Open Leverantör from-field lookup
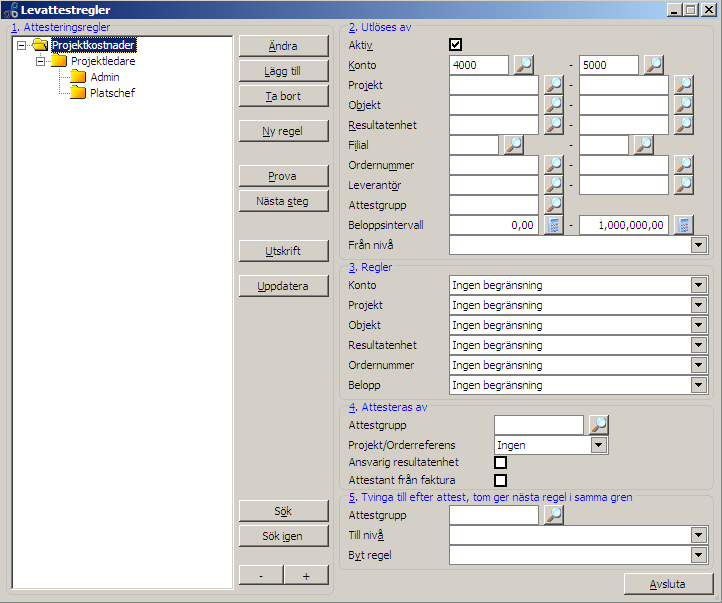The width and height of the screenshot is (722, 603). [553, 185]
